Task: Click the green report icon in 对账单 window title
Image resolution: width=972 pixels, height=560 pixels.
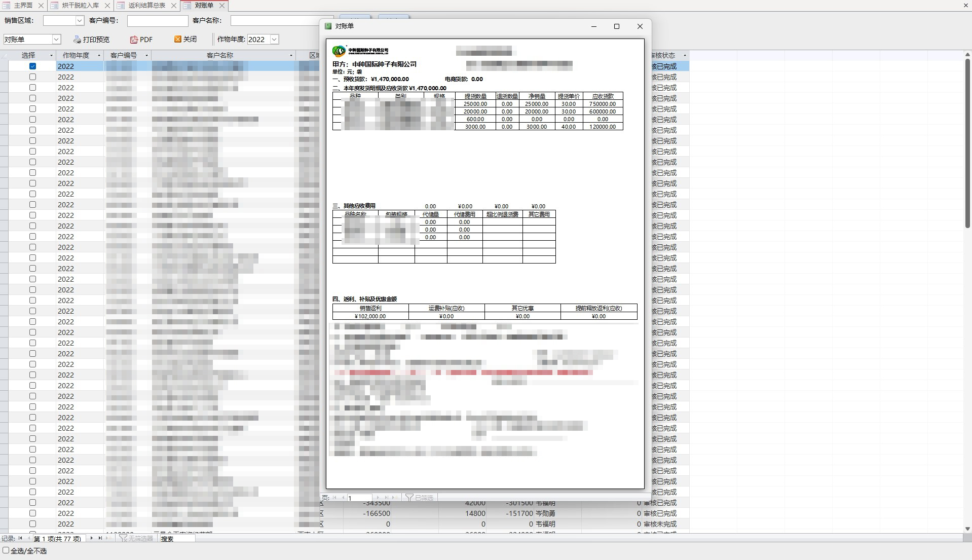Action: [328, 26]
